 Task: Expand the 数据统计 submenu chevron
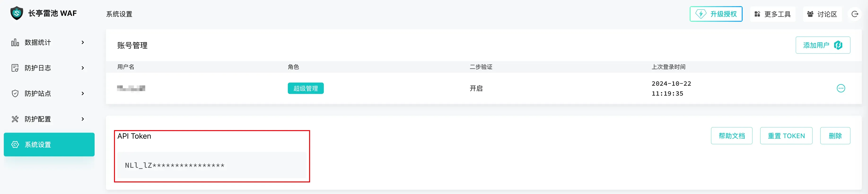coord(83,42)
